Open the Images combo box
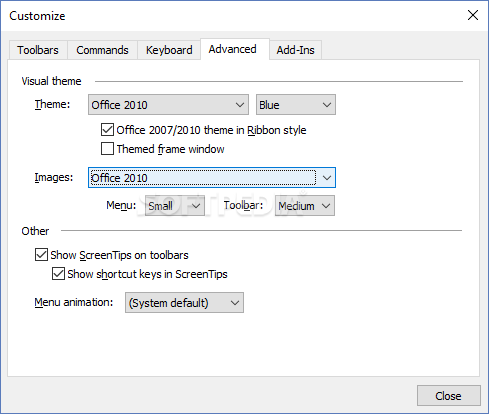The width and height of the screenshot is (489, 414). (x=212, y=178)
